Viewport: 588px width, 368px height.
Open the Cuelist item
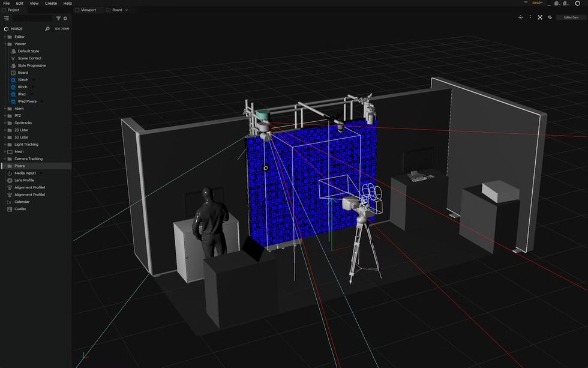19,209
